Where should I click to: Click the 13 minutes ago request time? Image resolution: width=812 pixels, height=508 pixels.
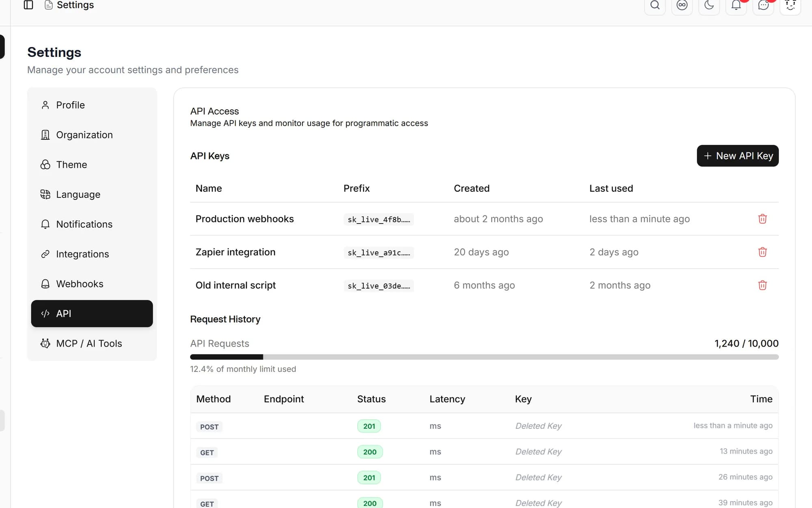tap(746, 451)
